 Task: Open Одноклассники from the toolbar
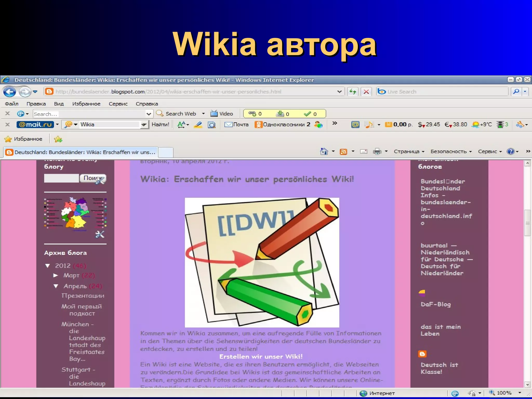click(282, 124)
